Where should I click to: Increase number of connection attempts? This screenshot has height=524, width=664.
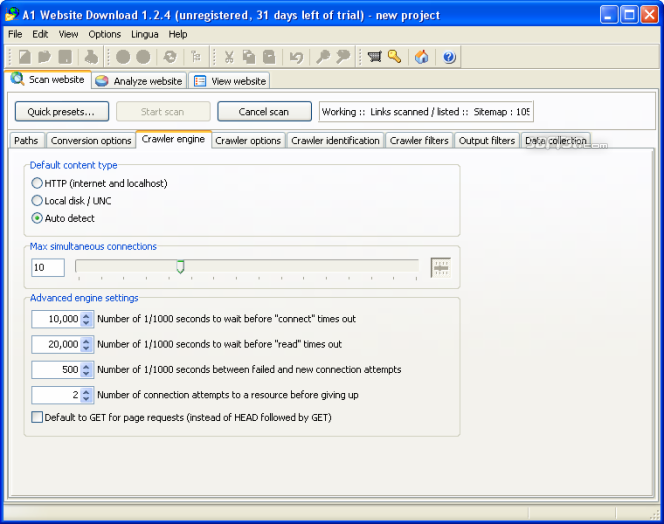coord(86,391)
